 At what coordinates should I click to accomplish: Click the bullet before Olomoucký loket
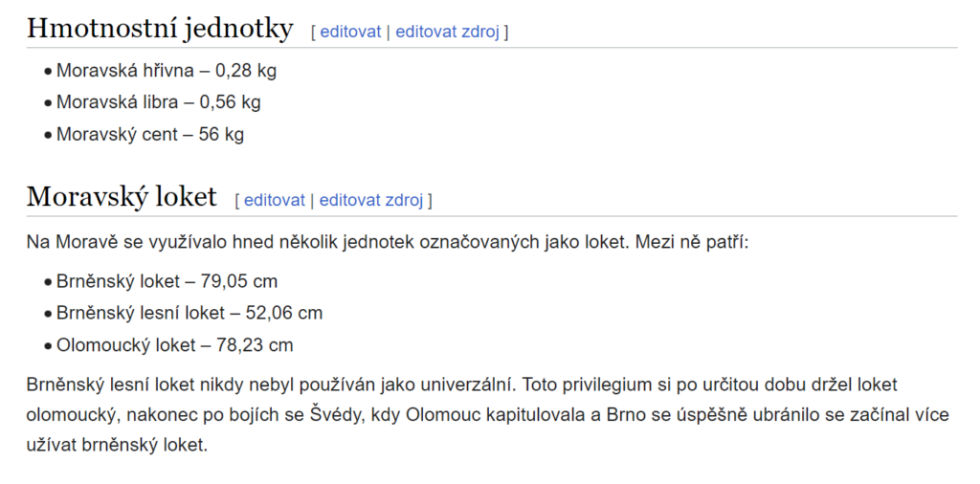48,346
